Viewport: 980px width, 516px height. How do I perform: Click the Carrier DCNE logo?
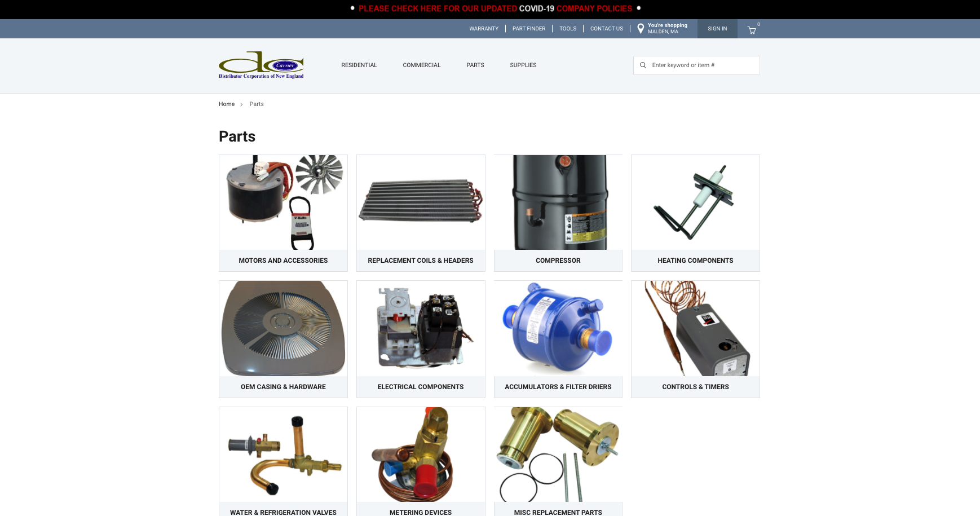pyautogui.click(x=261, y=65)
